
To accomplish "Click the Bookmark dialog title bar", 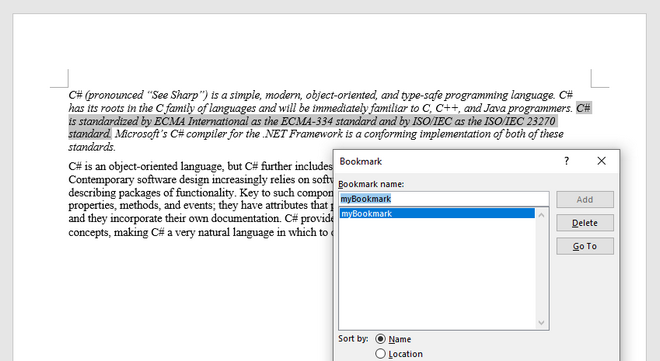I will [446, 162].
